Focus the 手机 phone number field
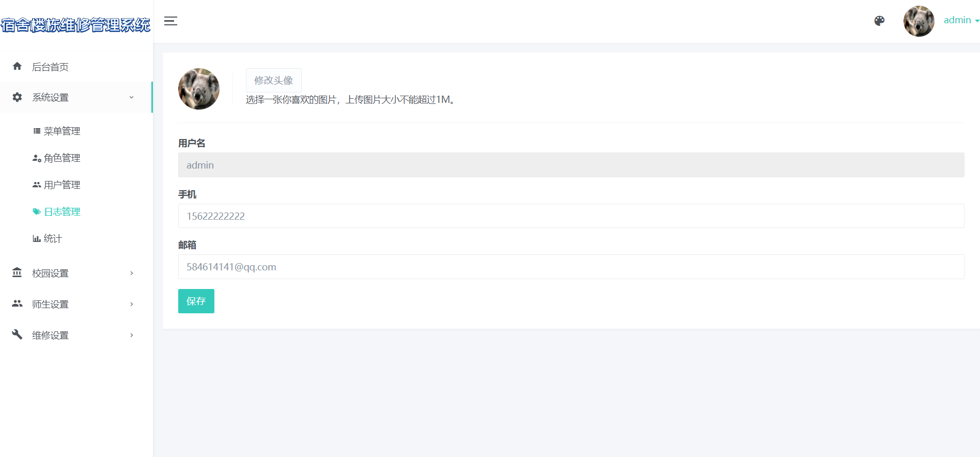Image resolution: width=980 pixels, height=457 pixels. (571, 216)
